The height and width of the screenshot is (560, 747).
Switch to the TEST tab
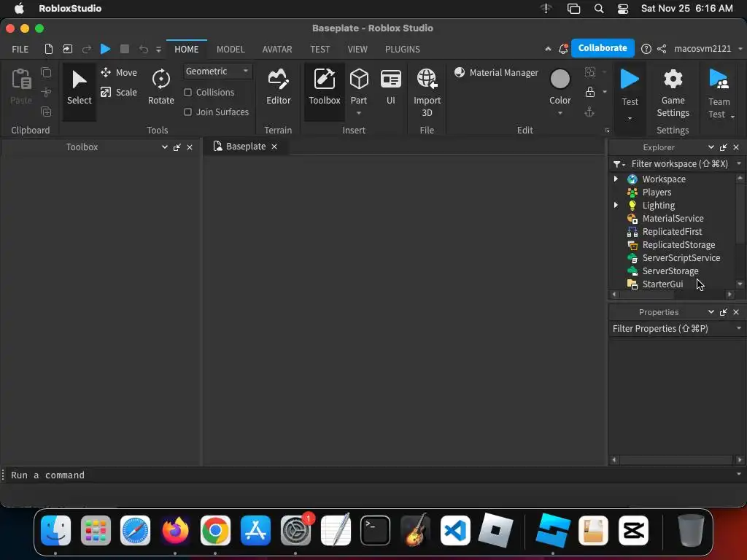pos(320,49)
